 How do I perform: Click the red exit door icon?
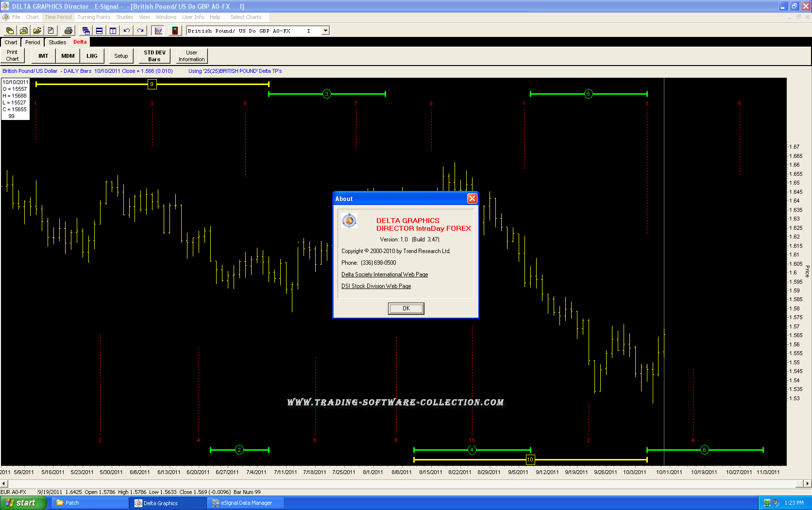pyautogui.click(x=175, y=31)
